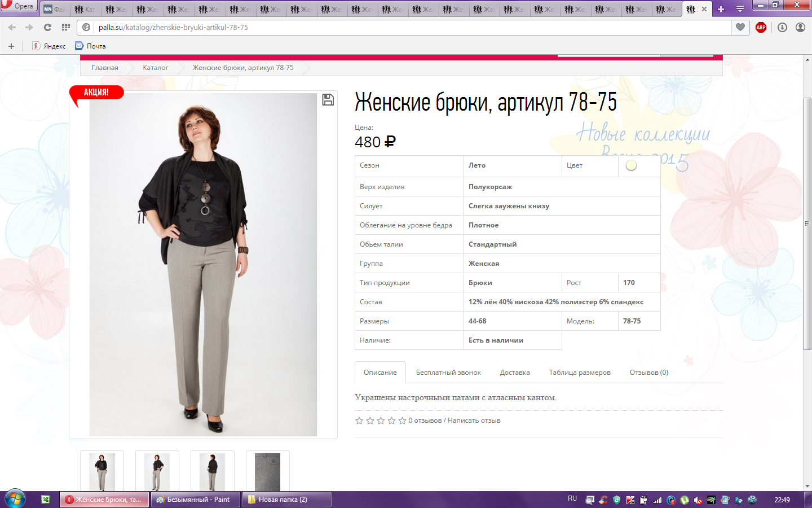Click the first rating star
Screen dimensions: 812x508
point(359,421)
